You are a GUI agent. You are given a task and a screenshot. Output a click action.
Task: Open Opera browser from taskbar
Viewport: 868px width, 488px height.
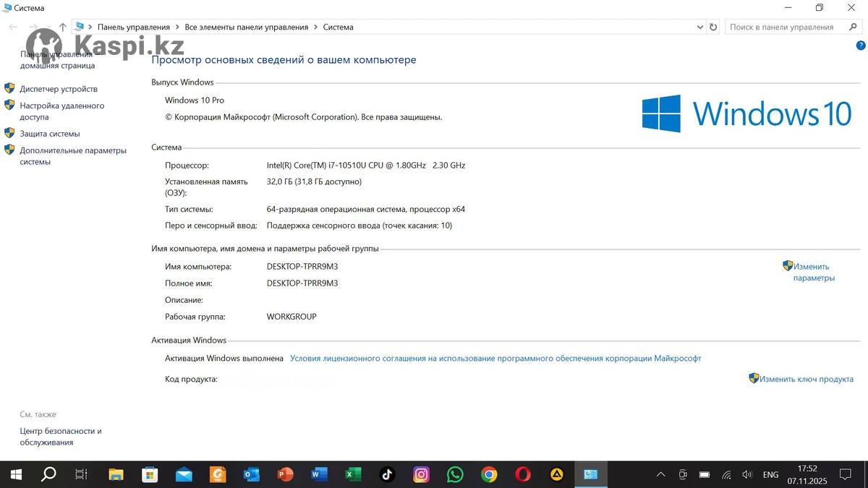[x=523, y=475]
